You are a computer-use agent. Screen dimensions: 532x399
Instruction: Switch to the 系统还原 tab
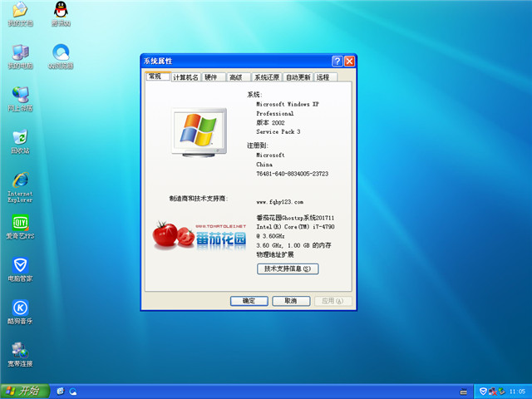click(267, 77)
